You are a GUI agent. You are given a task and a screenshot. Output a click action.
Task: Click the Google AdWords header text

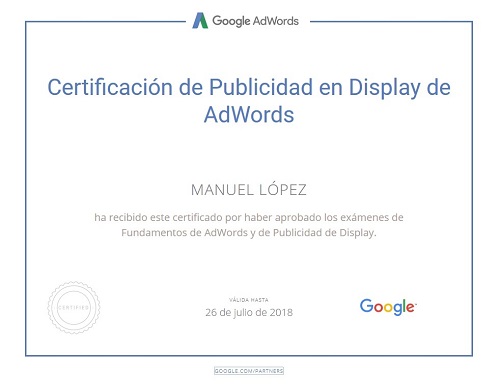click(x=256, y=21)
